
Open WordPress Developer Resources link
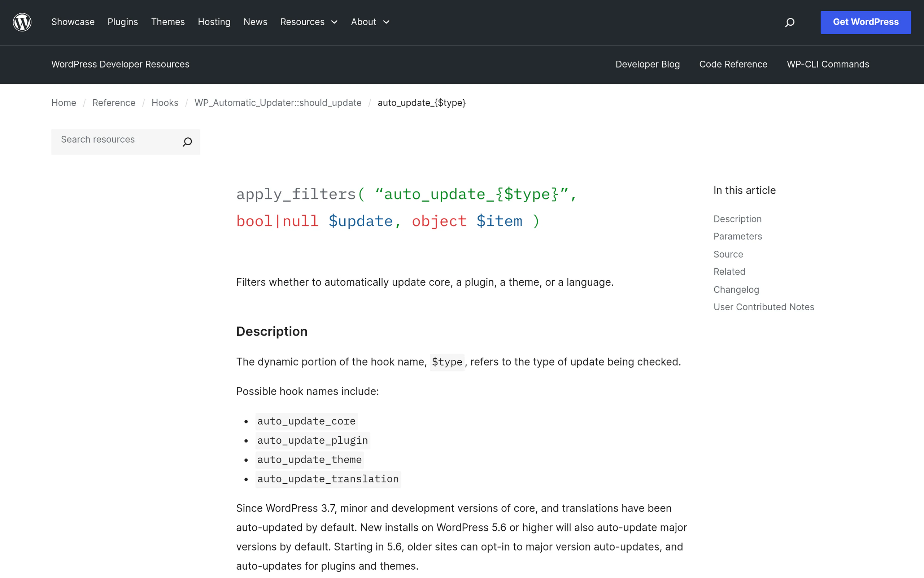[120, 64]
